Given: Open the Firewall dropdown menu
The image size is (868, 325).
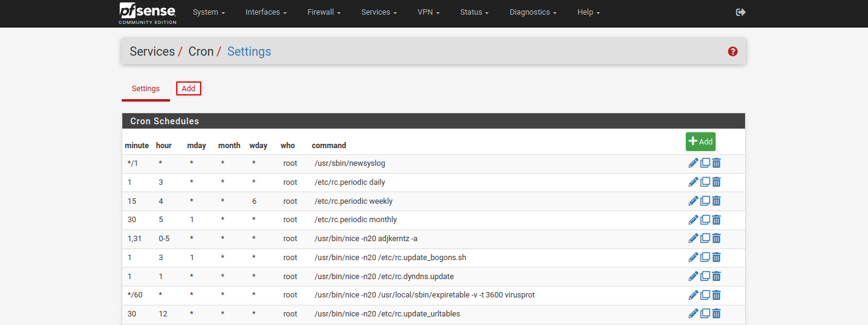Looking at the screenshot, I should tap(324, 12).
